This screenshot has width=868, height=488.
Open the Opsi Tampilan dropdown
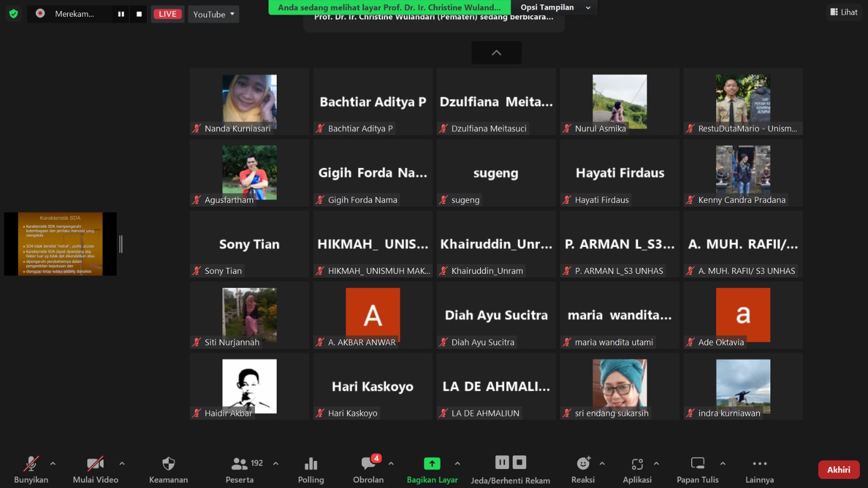[x=554, y=8]
